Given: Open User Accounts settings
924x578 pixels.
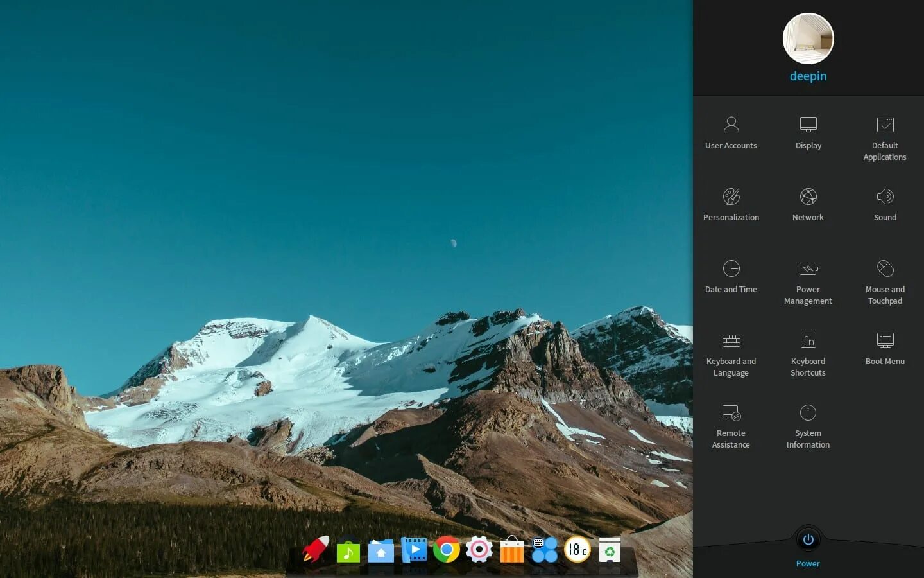Looking at the screenshot, I should 731,132.
